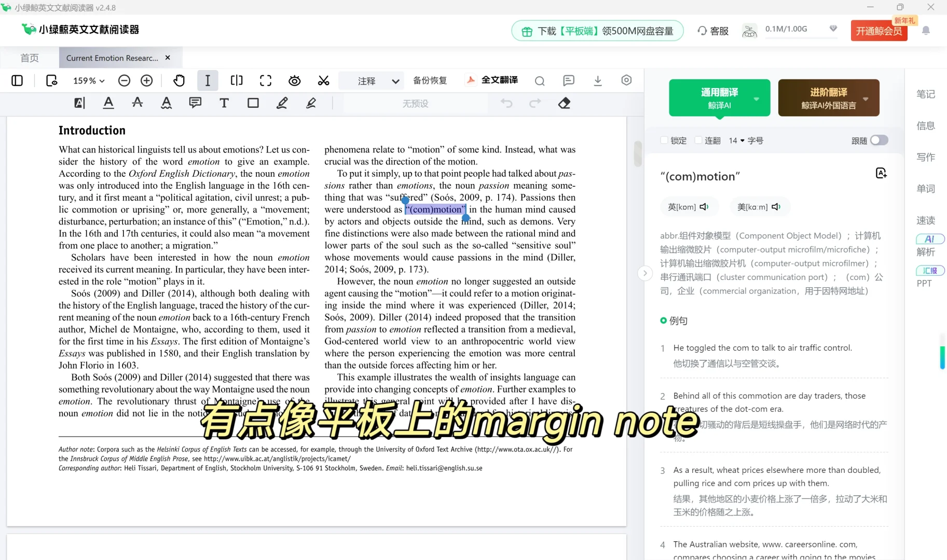Open the 速读 side panel
This screenshot has height=560, width=947.
(926, 220)
